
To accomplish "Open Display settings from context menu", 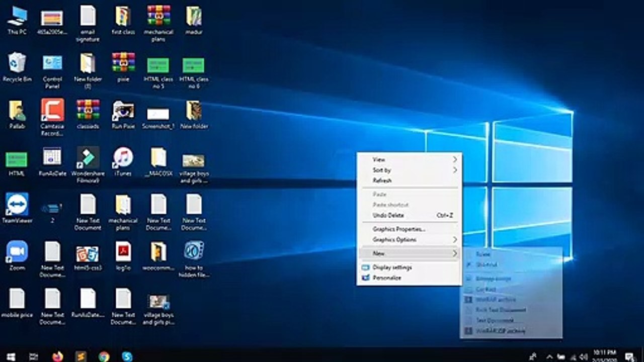I will pos(409,267).
